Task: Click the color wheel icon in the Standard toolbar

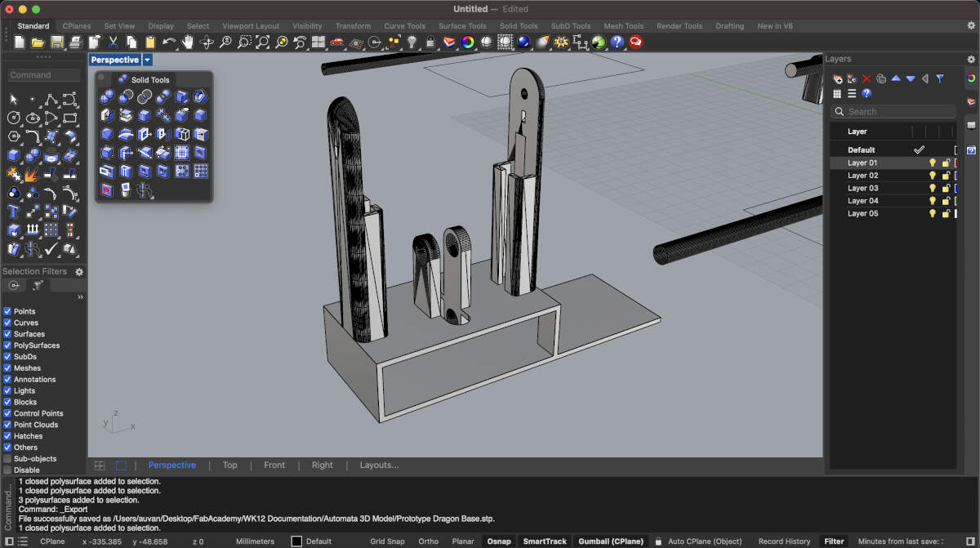Action: pyautogui.click(x=467, y=41)
